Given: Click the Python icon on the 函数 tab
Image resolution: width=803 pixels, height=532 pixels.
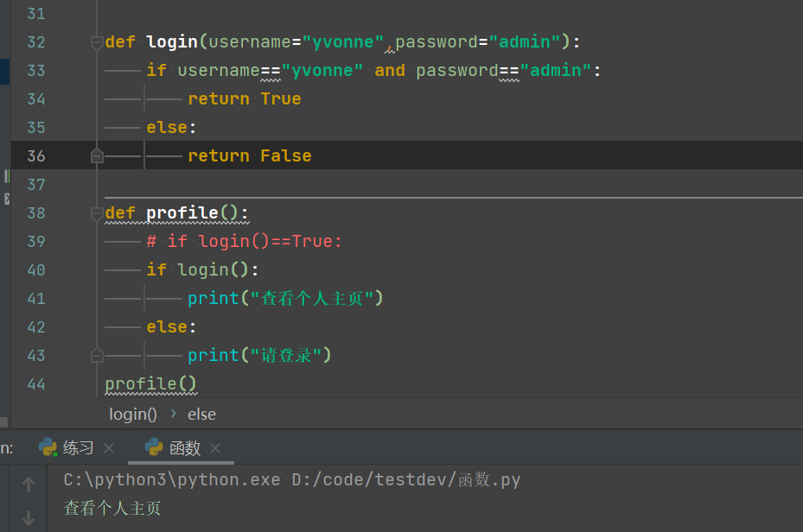Looking at the screenshot, I should 155,447.
